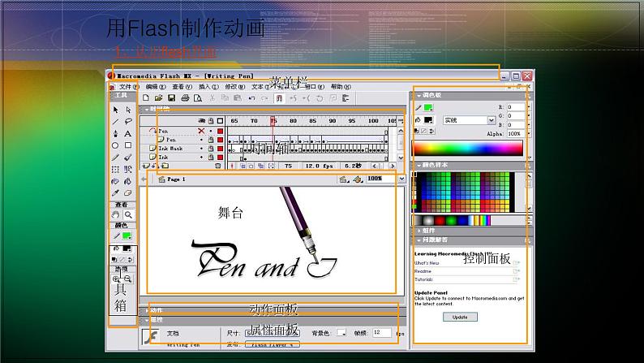Open the stage zoom 100% dropdown
644x363 pixels.
coord(401,179)
